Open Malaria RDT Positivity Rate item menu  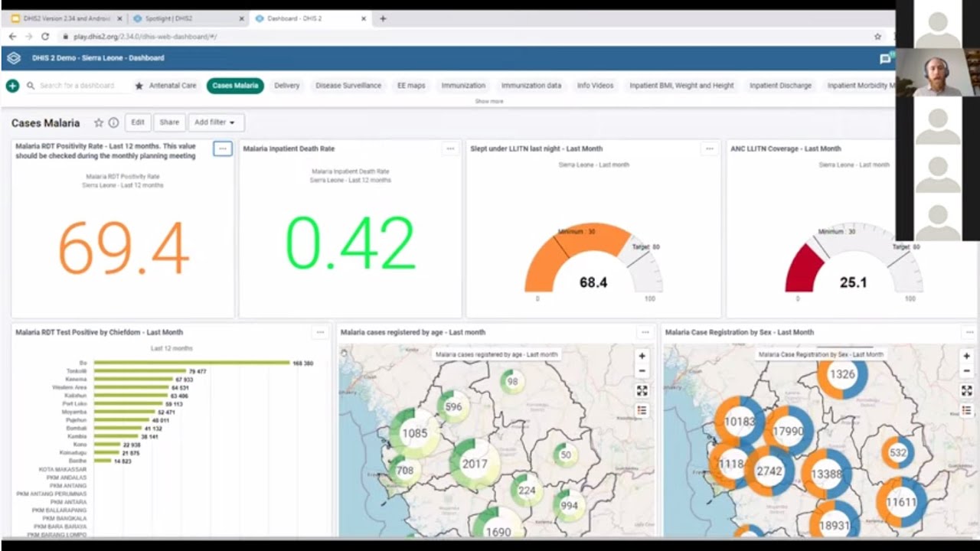point(223,148)
